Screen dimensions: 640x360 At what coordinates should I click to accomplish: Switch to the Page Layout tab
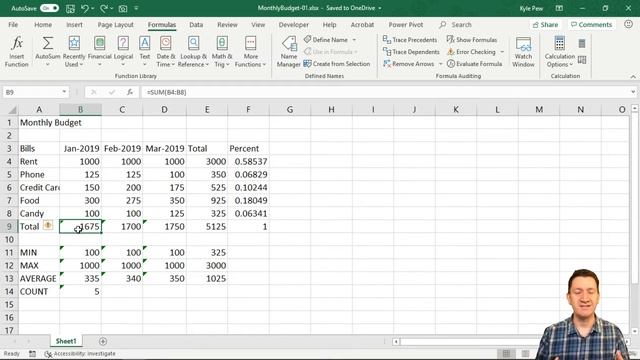coord(116,24)
